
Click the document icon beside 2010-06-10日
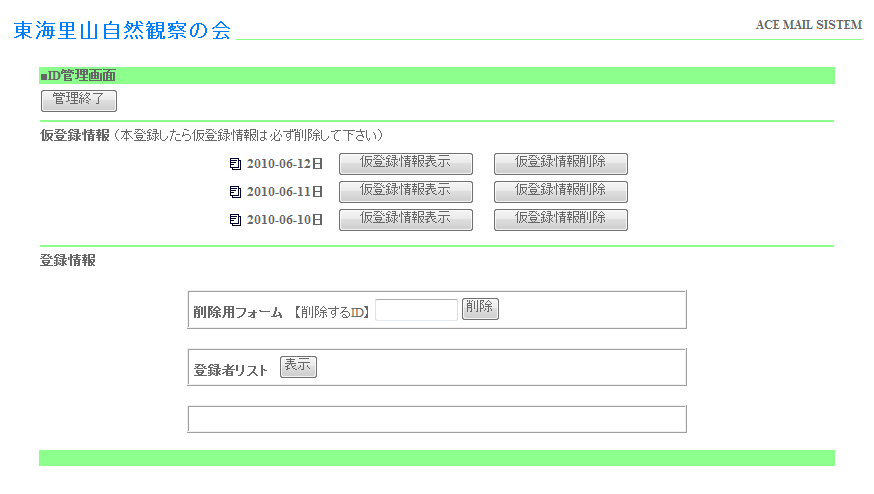[236, 220]
